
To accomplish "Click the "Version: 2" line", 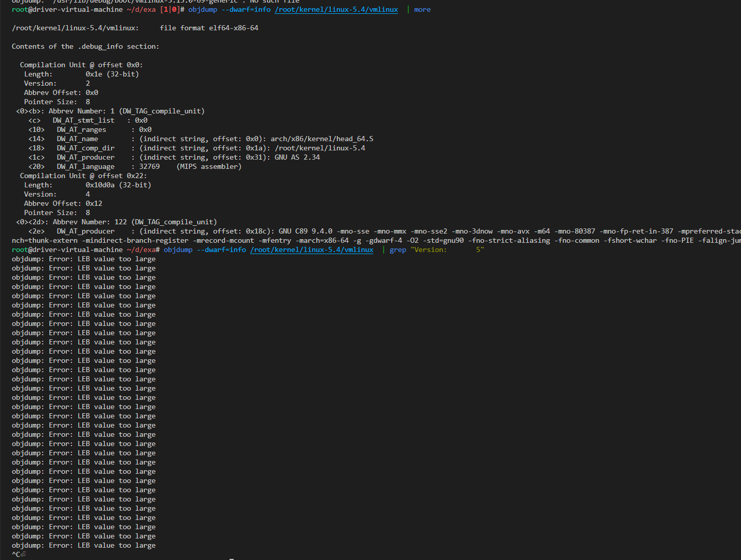I will 57,83.
